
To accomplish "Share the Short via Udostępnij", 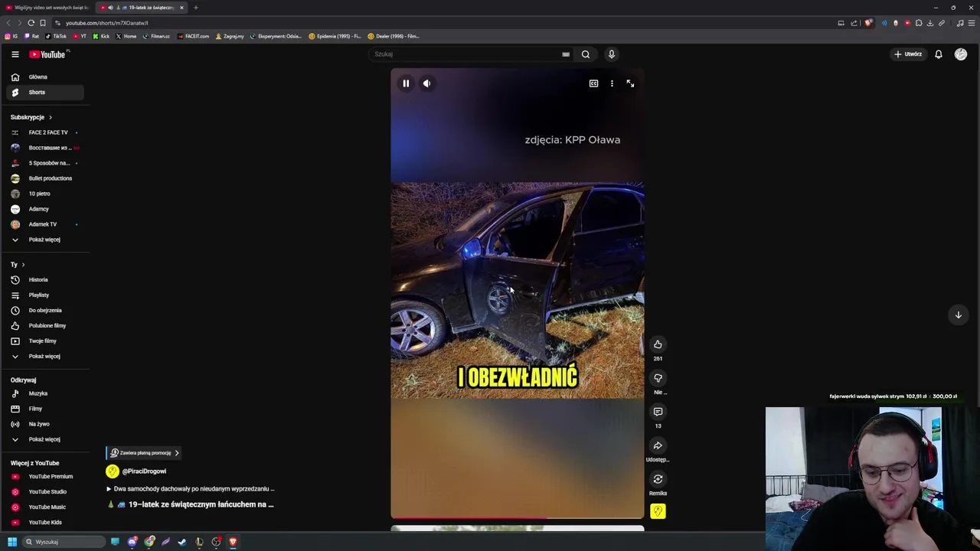I will [658, 445].
